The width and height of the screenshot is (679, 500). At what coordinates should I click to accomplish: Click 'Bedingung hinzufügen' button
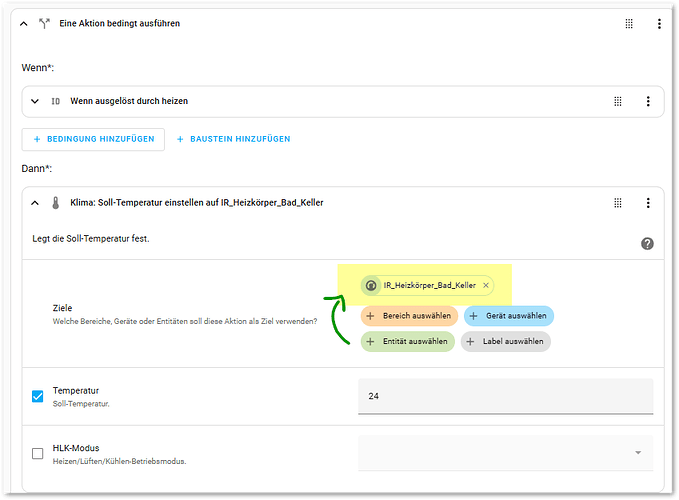(x=93, y=139)
